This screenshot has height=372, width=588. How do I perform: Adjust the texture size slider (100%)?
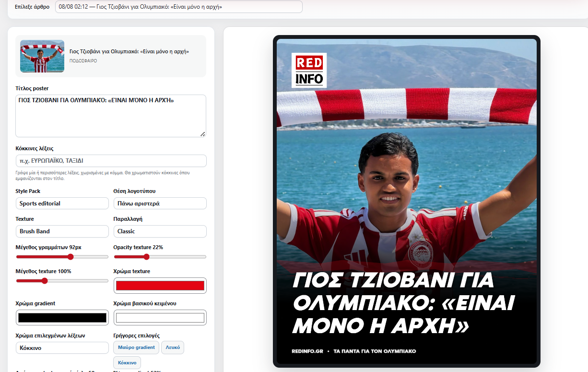[x=62, y=281]
